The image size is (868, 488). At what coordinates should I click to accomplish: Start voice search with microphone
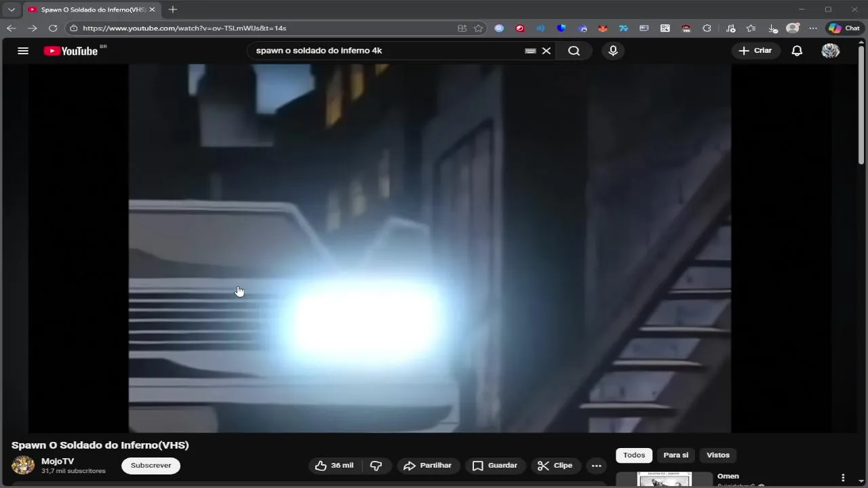tap(613, 51)
